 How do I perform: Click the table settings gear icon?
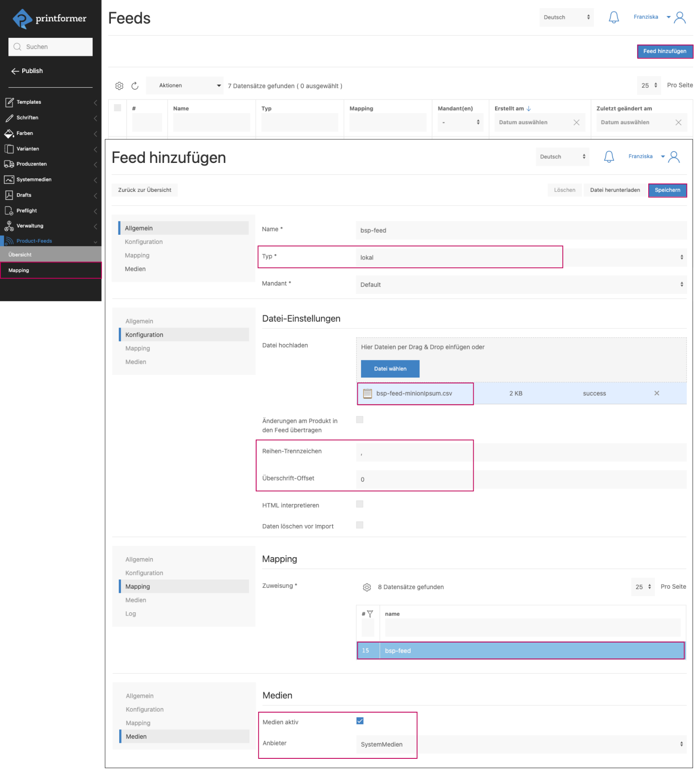tap(119, 85)
